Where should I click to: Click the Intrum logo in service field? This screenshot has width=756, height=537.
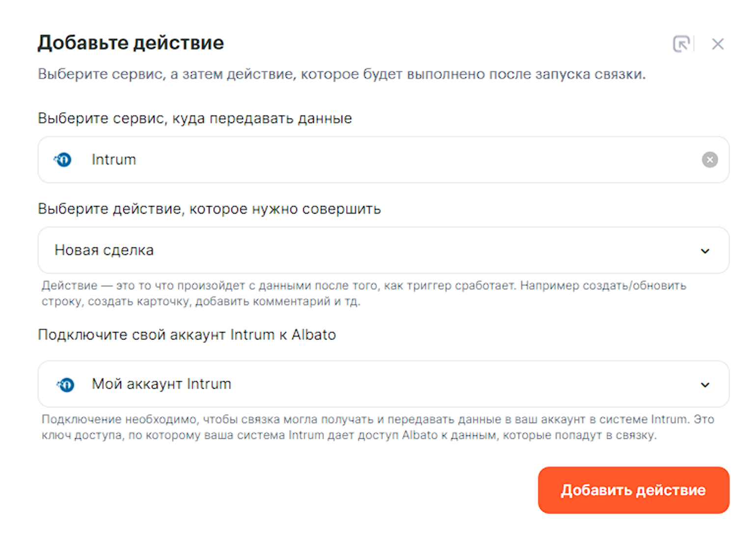[63, 160]
